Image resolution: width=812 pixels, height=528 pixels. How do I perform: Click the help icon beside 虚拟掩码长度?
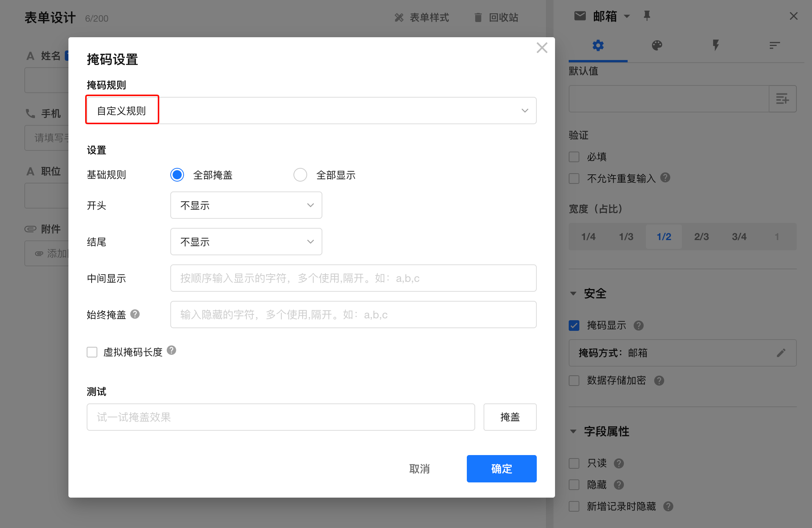click(x=171, y=350)
